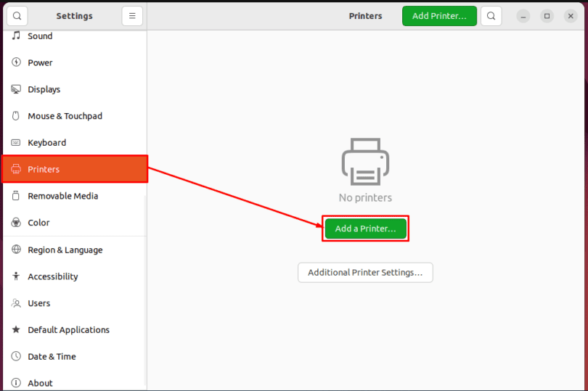Click the Keyboard sidebar icon

coord(16,142)
